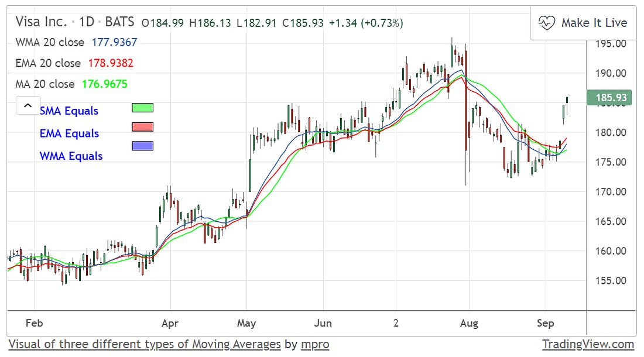Click the close value C185.93 in header

[303, 23]
